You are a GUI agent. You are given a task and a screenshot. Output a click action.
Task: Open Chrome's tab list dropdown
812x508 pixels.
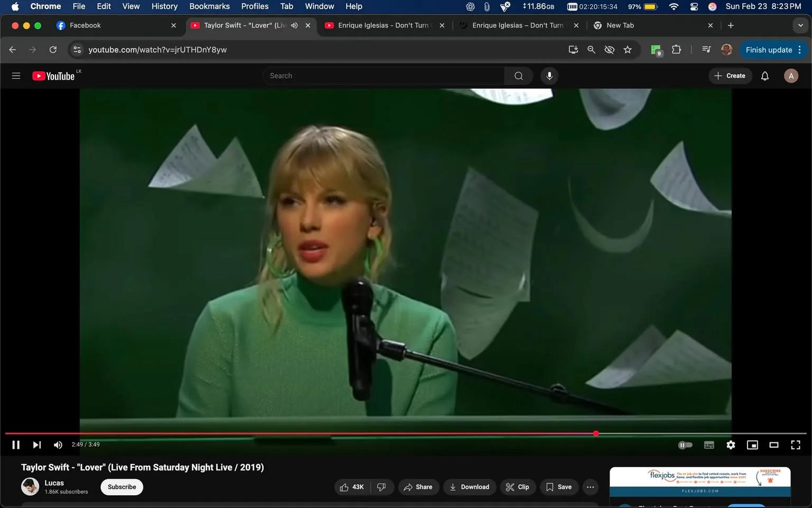[800, 25]
